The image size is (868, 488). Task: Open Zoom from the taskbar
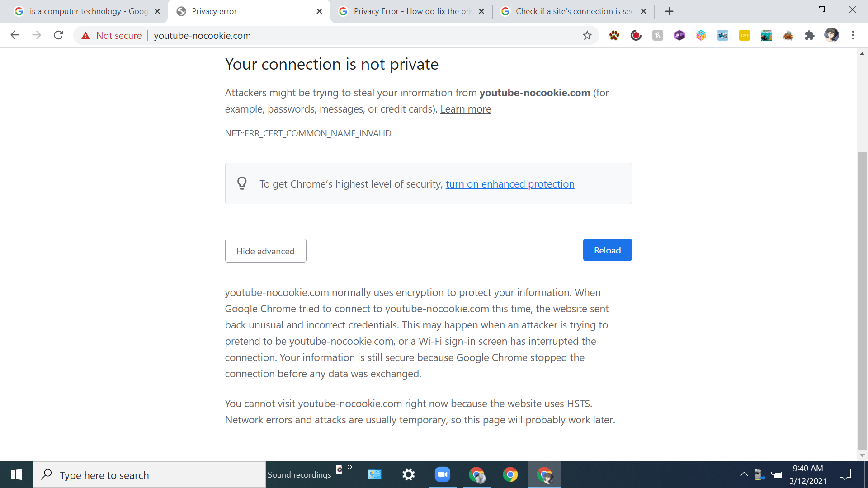443,474
